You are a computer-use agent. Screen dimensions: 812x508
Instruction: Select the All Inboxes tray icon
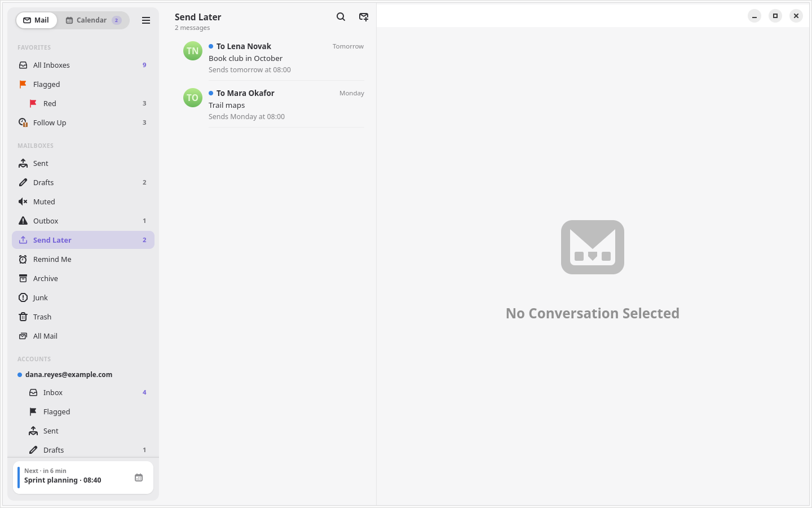(x=23, y=65)
